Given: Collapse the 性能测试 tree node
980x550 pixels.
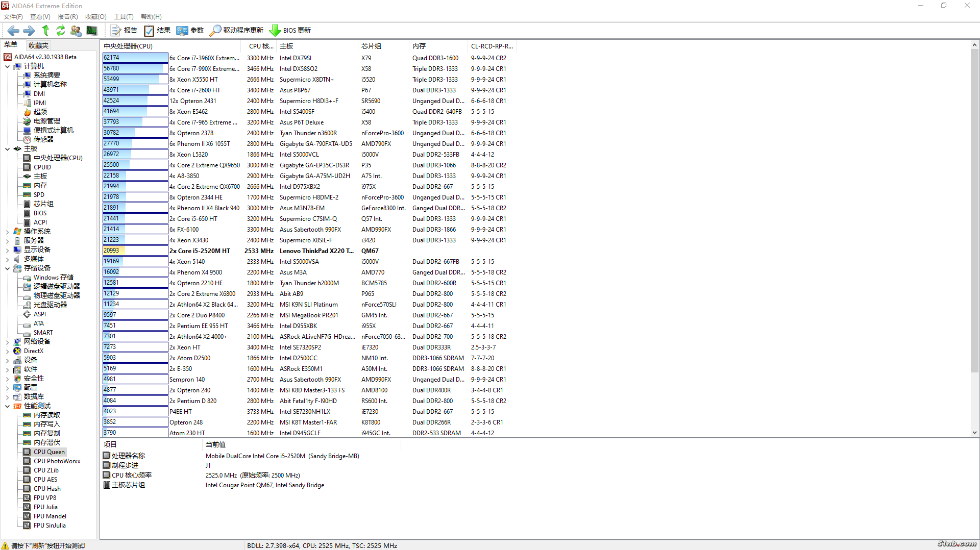Looking at the screenshot, I should point(7,406).
